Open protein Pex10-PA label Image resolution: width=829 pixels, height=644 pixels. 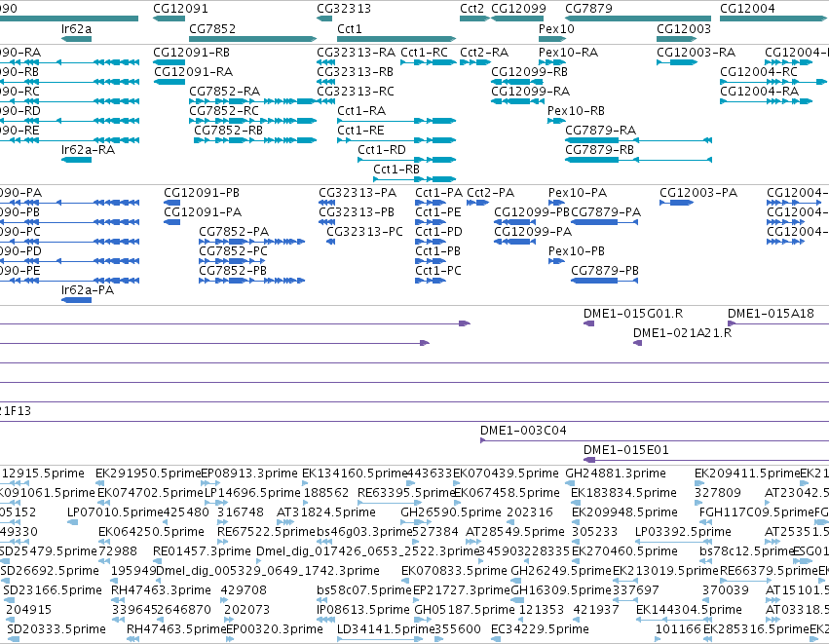point(578,193)
